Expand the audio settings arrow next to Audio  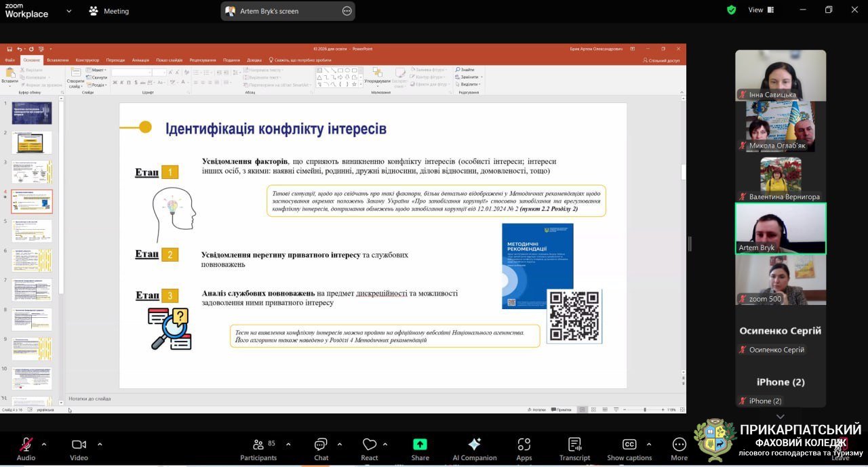[x=44, y=445]
